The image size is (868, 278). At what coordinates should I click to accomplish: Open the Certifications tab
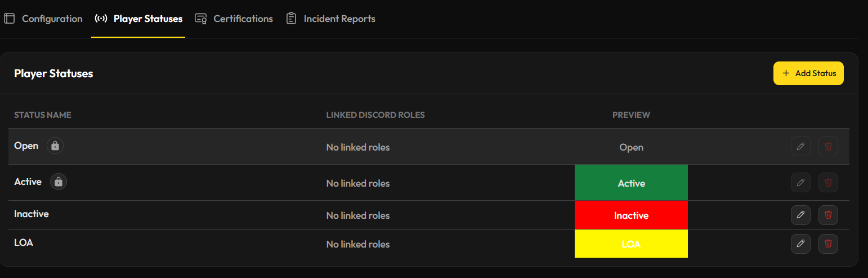click(234, 19)
